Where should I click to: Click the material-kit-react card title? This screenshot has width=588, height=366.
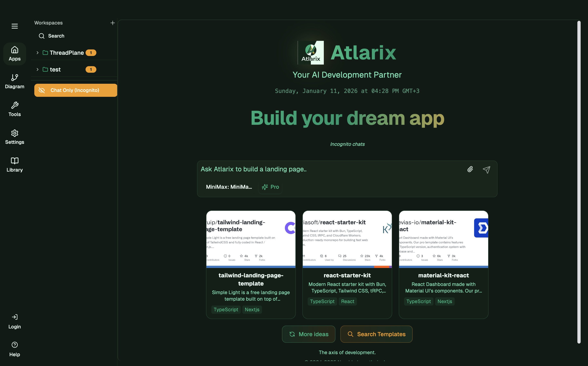[x=443, y=275]
